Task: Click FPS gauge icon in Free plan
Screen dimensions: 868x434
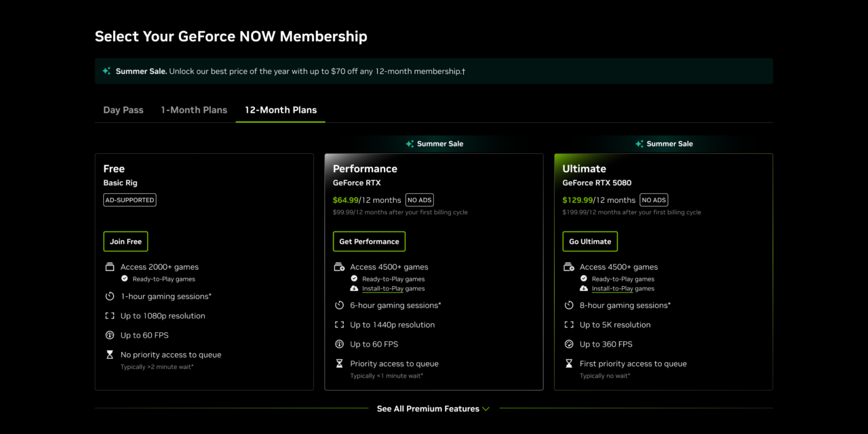Action: pos(110,335)
